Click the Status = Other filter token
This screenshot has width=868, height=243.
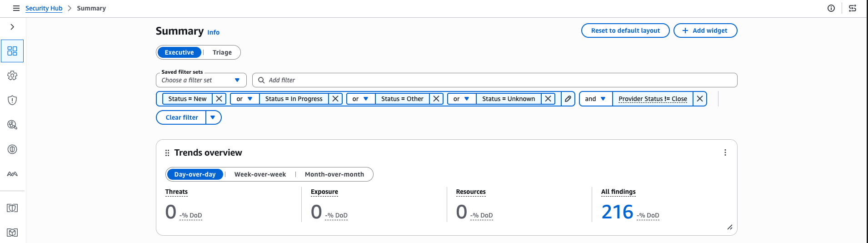click(x=402, y=99)
